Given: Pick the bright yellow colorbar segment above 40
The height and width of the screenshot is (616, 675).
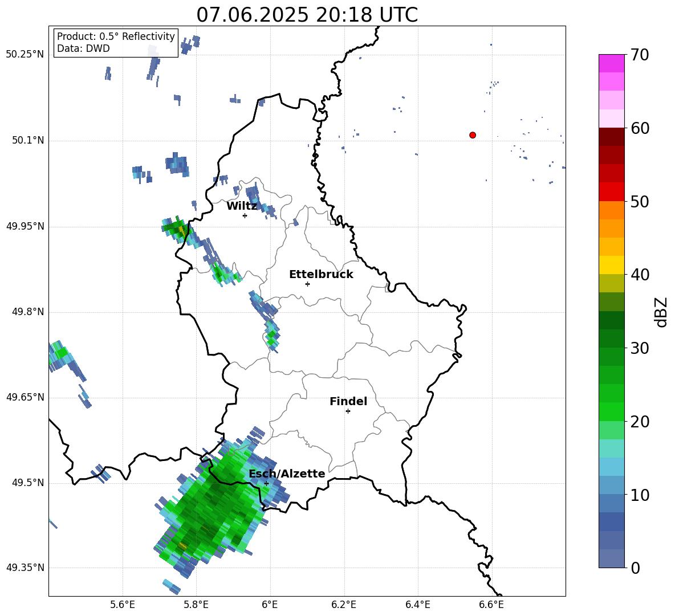Looking at the screenshot, I should (611, 265).
